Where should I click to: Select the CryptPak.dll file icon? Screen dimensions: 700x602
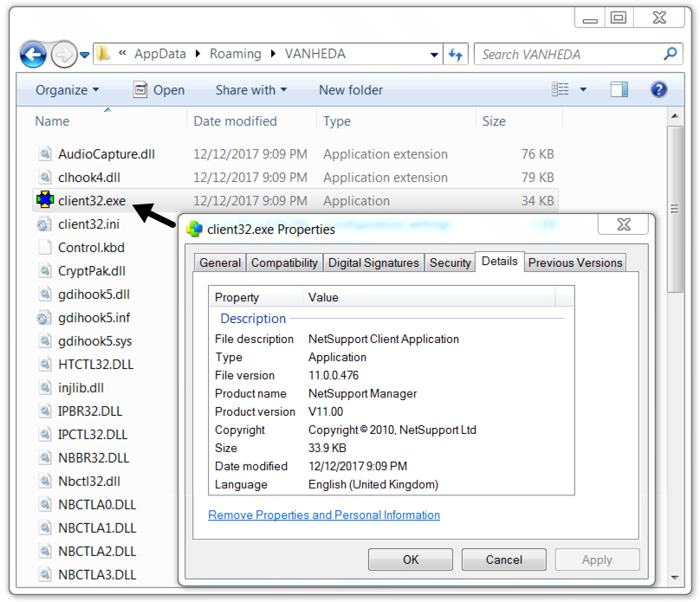(x=44, y=270)
